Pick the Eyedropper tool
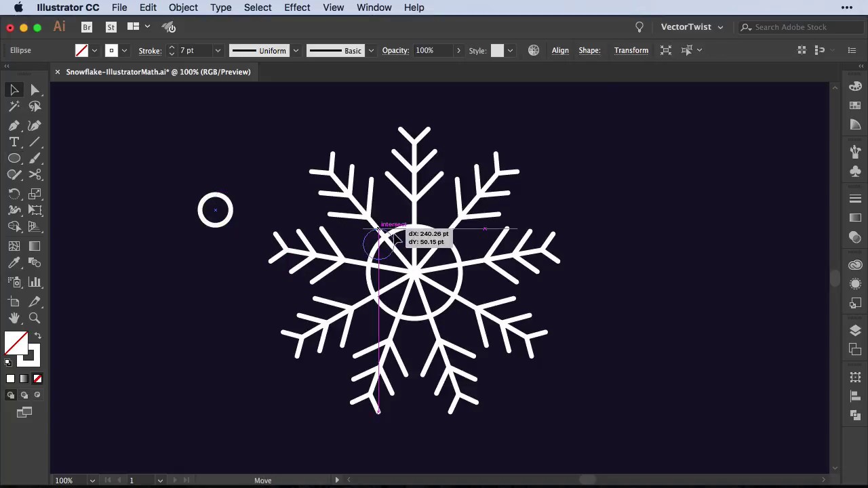 [14, 263]
